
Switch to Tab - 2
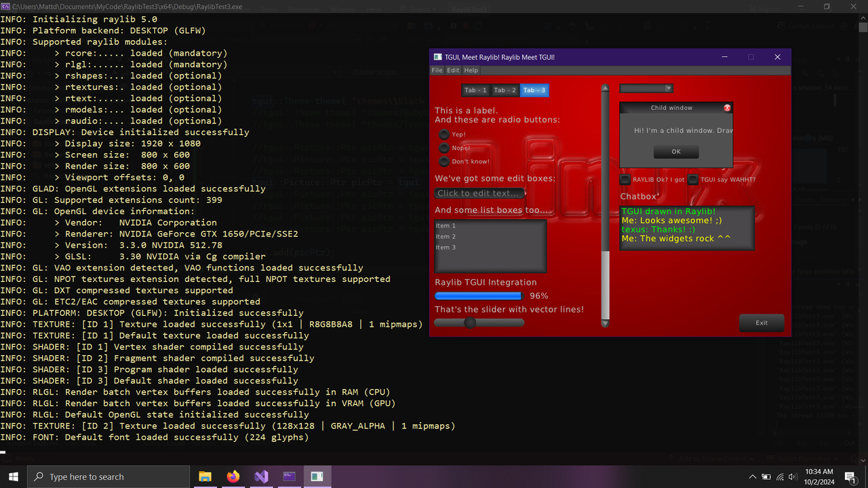pyautogui.click(x=505, y=90)
